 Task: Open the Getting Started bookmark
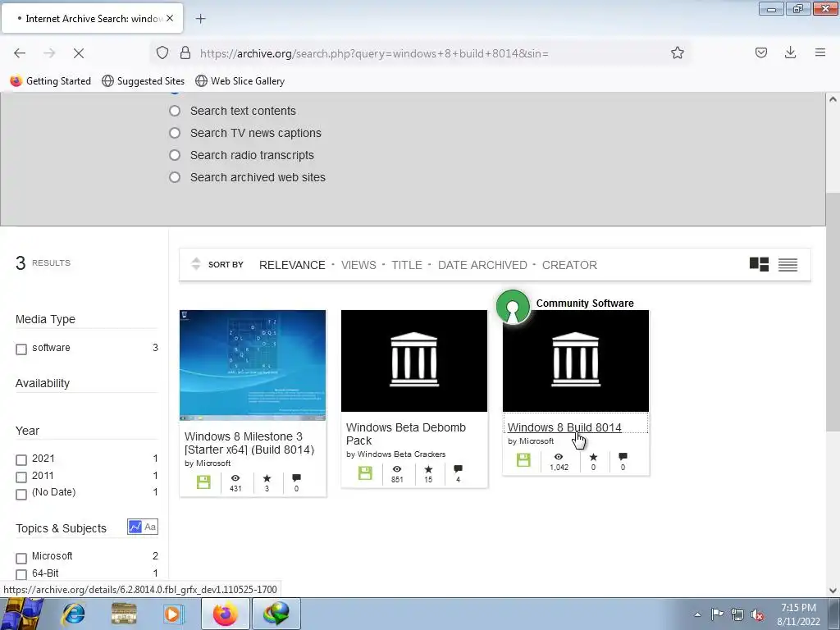(x=51, y=81)
